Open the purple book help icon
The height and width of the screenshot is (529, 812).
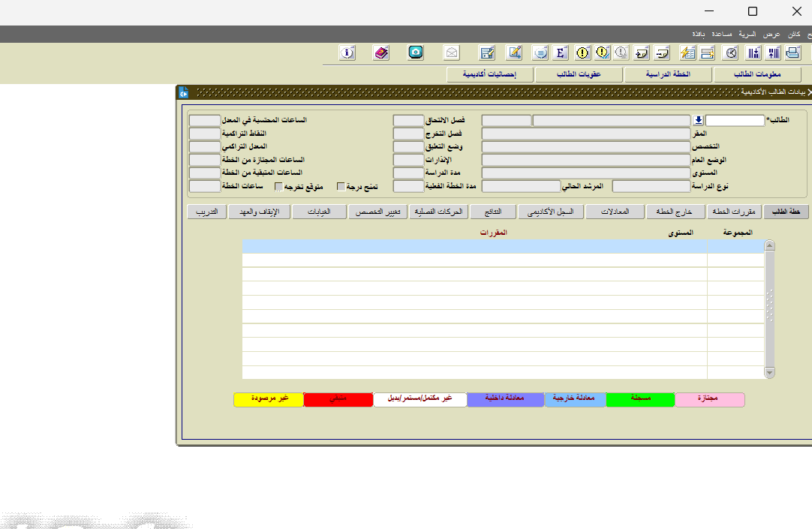pyautogui.click(x=381, y=53)
